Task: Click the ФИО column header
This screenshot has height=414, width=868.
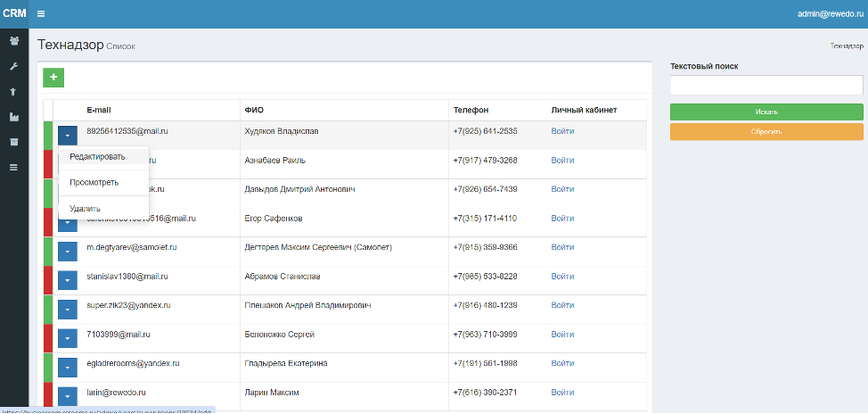Action: 254,111
